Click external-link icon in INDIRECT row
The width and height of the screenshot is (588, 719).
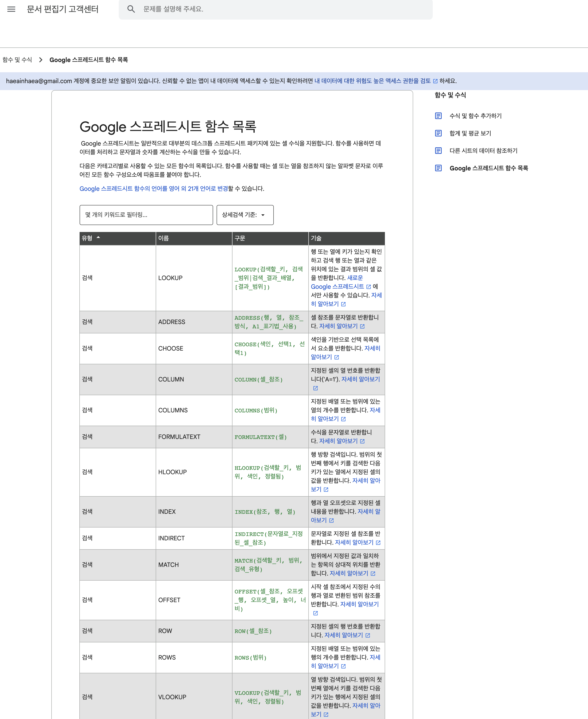click(x=378, y=543)
